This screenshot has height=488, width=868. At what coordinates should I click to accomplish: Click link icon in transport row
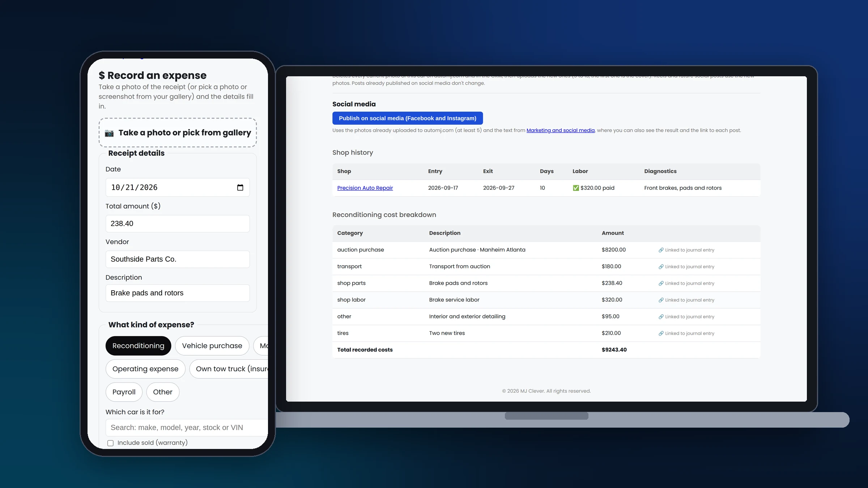[661, 267]
